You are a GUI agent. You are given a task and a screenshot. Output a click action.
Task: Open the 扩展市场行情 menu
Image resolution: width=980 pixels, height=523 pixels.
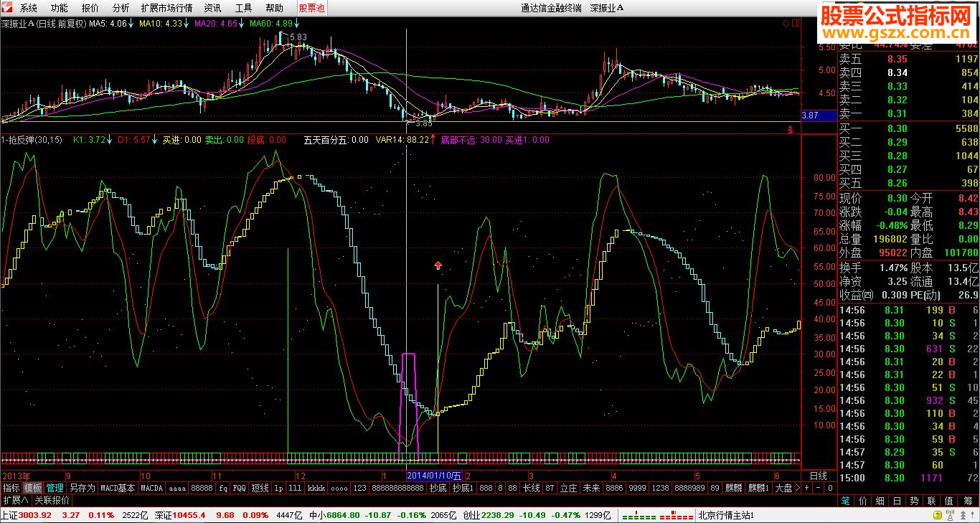[167, 8]
